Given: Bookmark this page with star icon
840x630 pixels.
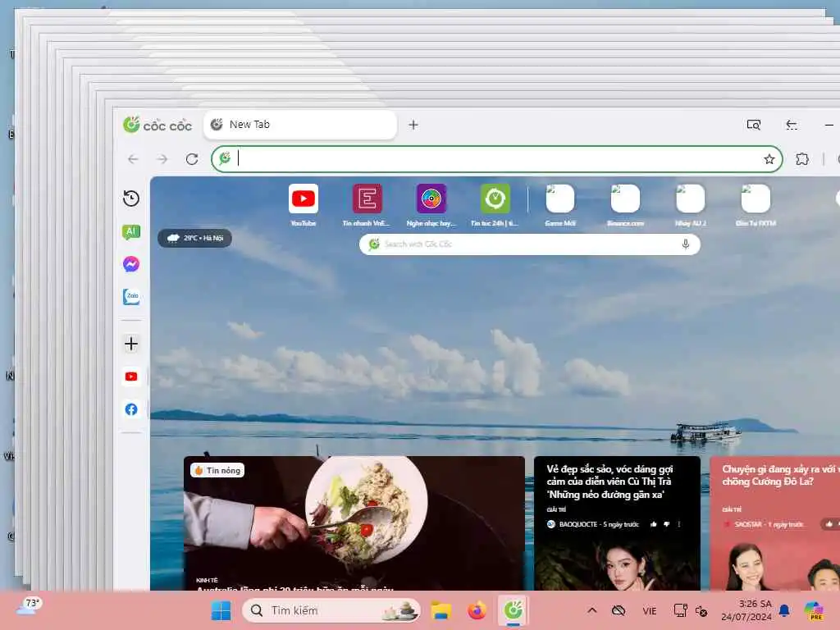Looking at the screenshot, I should (769, 159).
